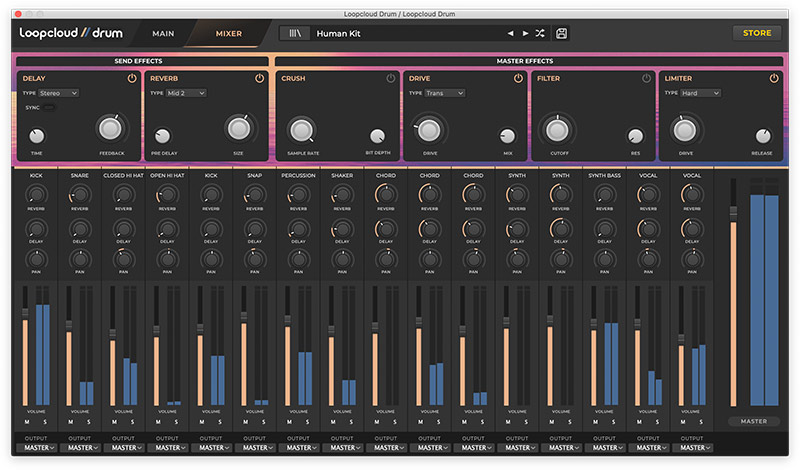Switch to the MAIN tab

163,34
